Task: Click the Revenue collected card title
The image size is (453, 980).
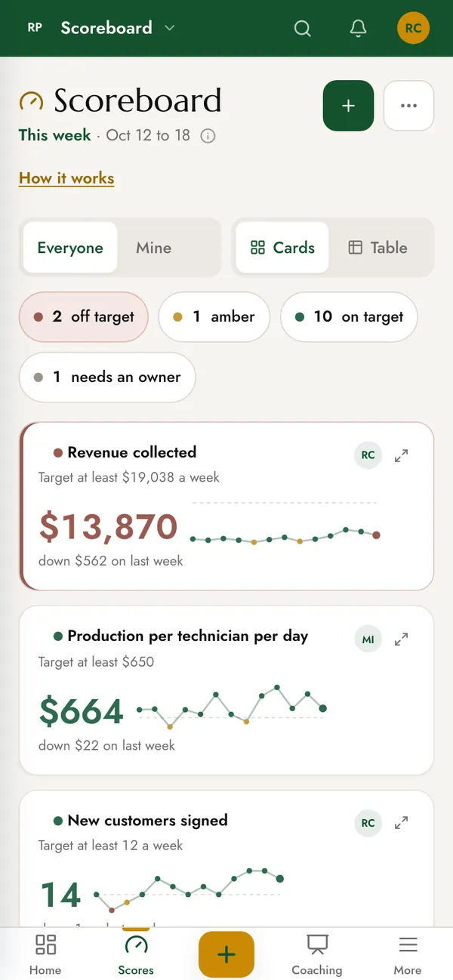Action: (x=132, y=452)
